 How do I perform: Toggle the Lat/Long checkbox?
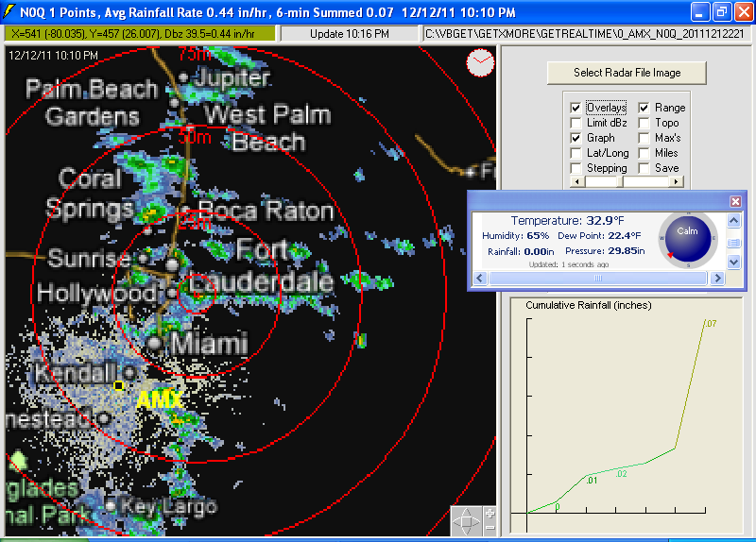coord(576,153)
